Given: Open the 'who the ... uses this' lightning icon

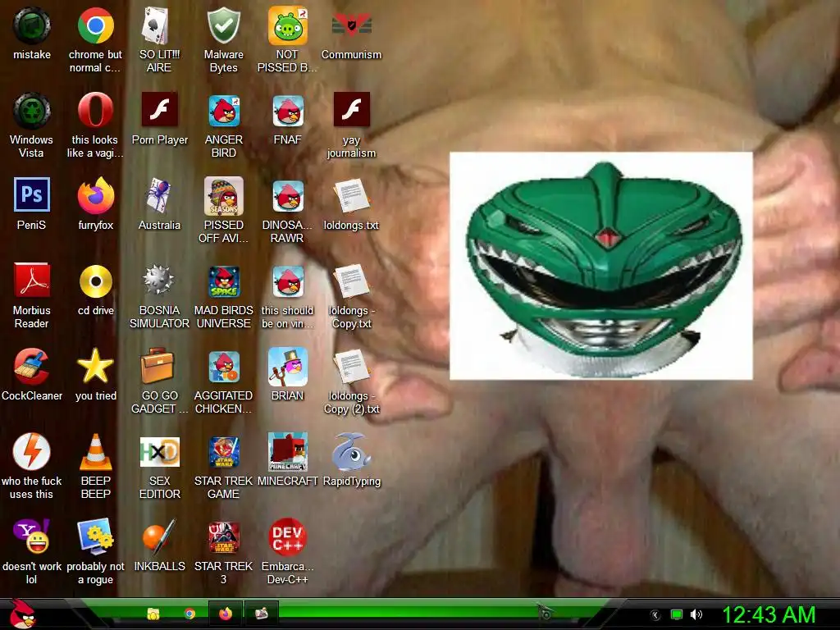Looking at the screenshot, I should point(32,452).
